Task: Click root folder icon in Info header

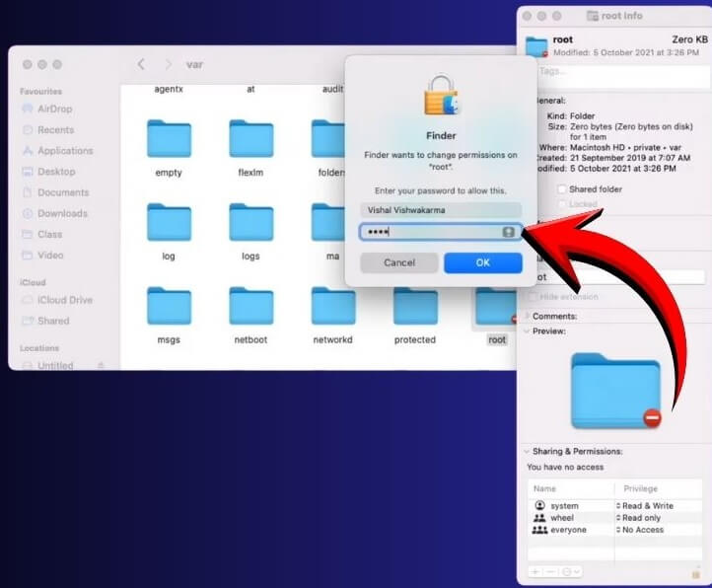Action: point(536,46)
